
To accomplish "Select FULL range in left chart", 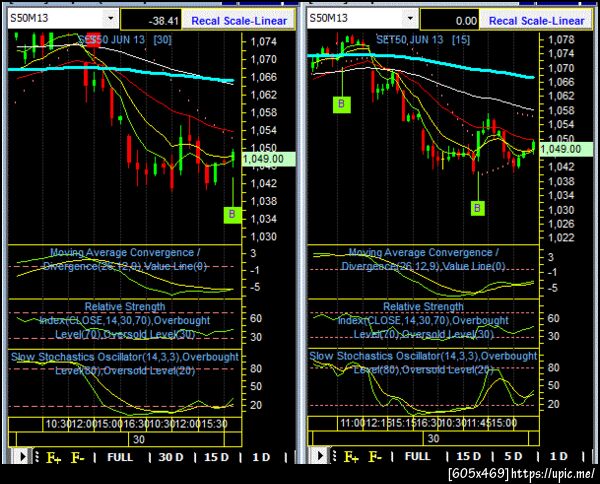I will pos(120,457).
